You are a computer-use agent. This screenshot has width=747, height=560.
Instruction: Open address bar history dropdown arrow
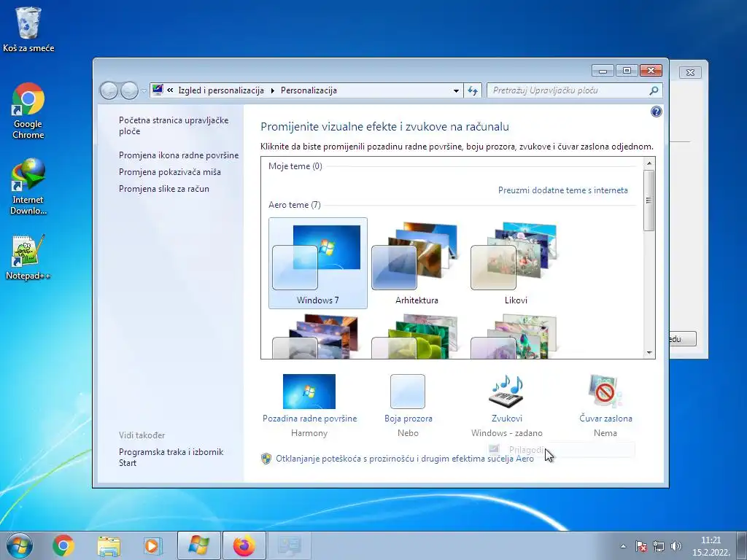point(456,90)
